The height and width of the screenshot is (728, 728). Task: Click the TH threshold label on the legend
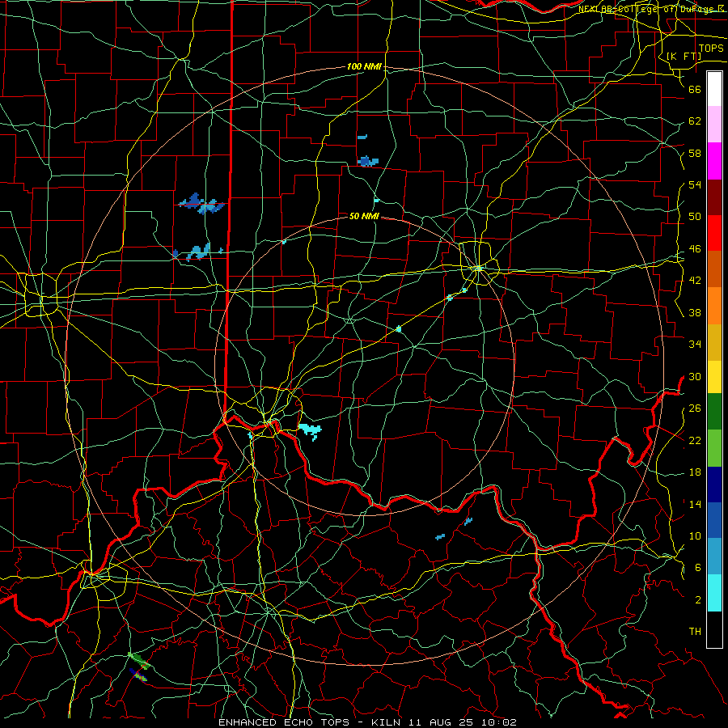(x=695, y=632)
